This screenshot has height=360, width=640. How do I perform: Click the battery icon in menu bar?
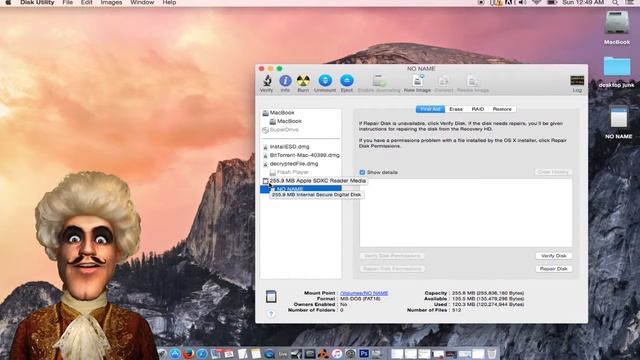[x=552, y=3]
